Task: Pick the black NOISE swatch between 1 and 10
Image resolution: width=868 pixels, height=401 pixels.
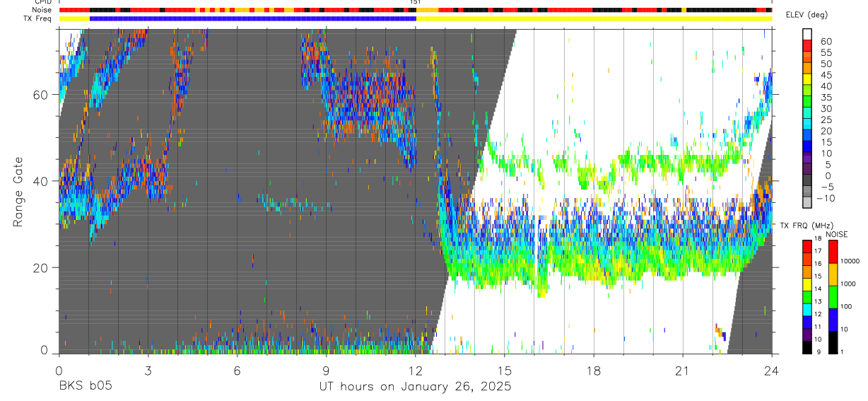Action: pyautogui.click(x=833, y=342)
